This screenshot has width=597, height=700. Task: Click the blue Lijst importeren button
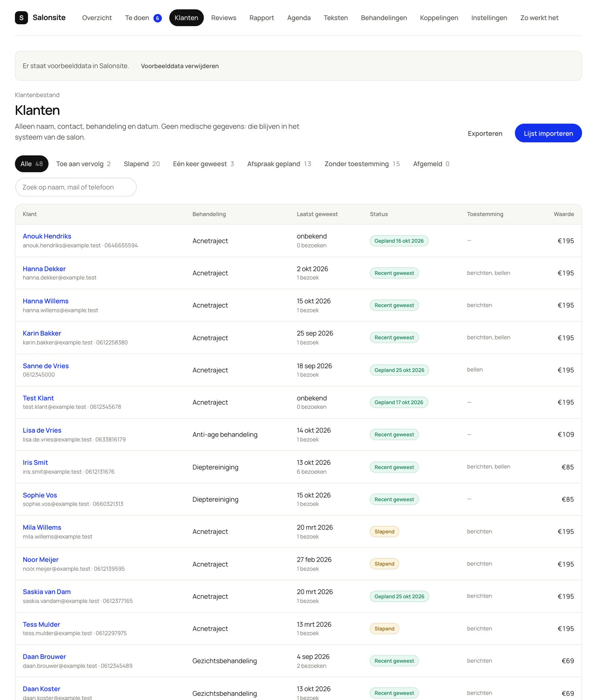[548, 133]
